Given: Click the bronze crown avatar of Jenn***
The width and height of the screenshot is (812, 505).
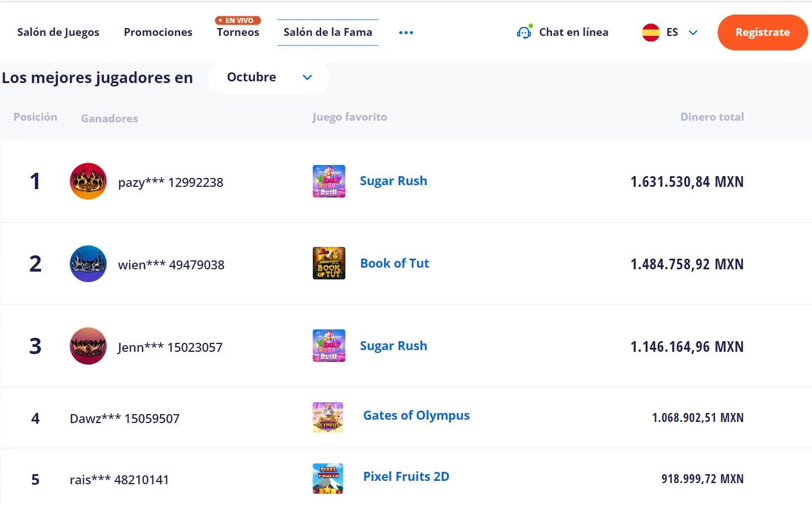Looking at the screenshot, I should (x=88, y=346).
